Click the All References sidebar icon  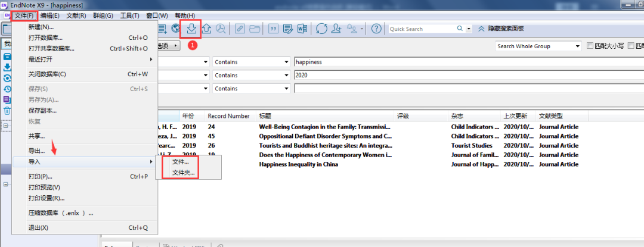pyautogui.click(x=7, y=57)
